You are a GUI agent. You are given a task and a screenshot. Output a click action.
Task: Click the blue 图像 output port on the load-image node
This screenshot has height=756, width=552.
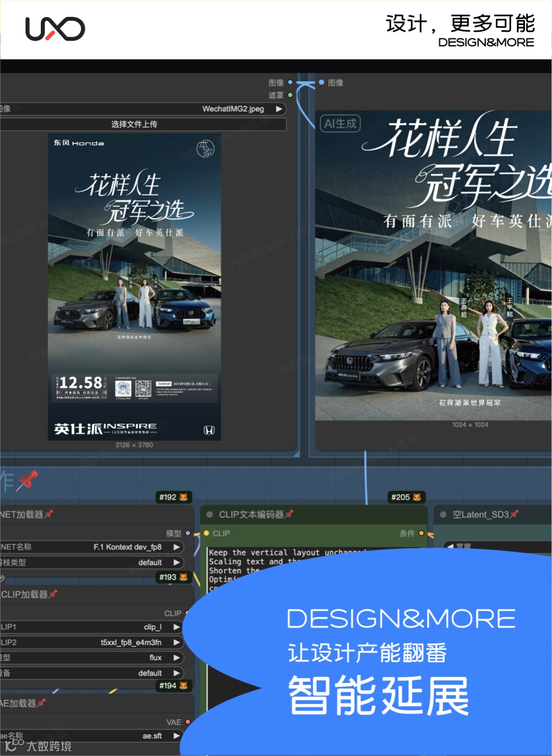290,82
